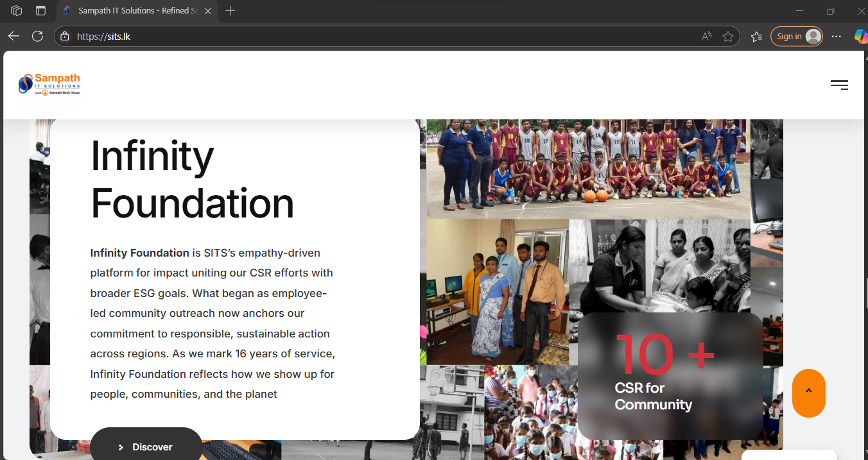Screen dimensions: 868x460
Task: Open the Workspaces icon
Action: click(17, 11)
